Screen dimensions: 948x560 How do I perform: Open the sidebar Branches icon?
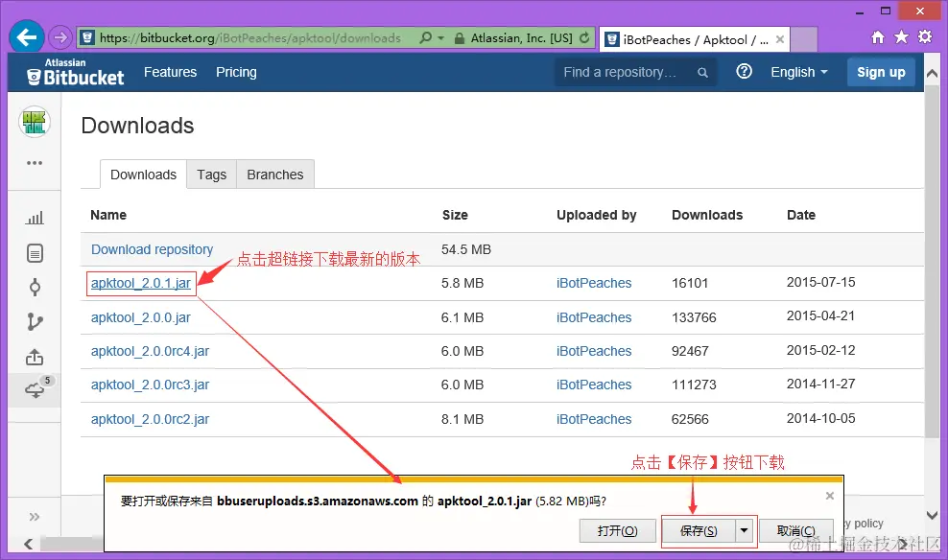coord(35,322)
